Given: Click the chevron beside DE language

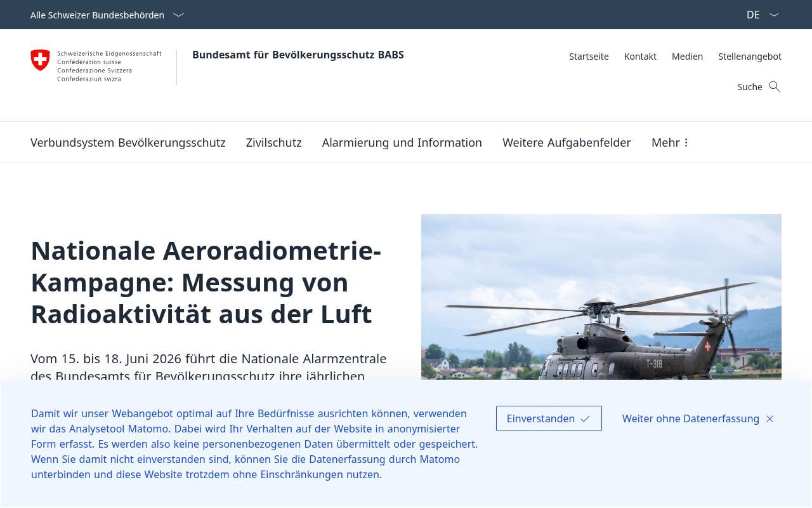Looking at the screenshot, I should coord(774,15).
